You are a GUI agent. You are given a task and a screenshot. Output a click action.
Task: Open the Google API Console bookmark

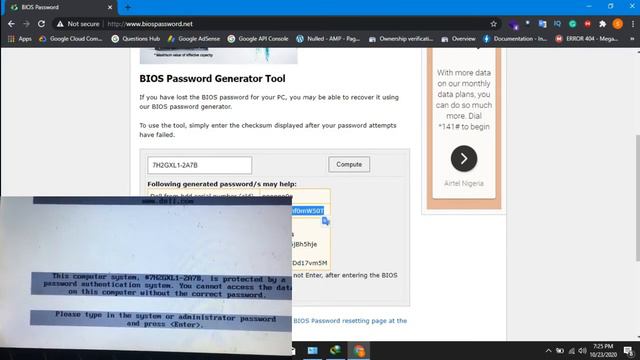click(258, 39)
